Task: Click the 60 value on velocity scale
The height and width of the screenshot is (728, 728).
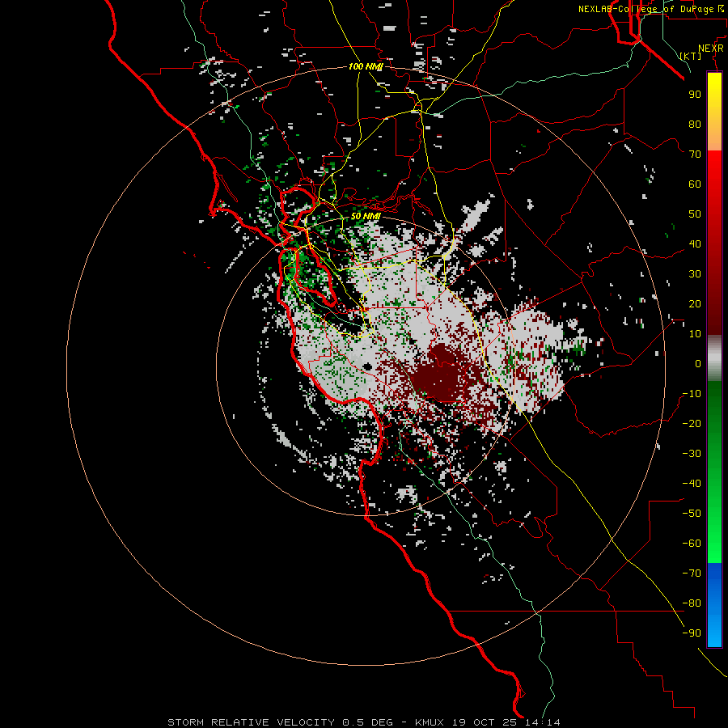Action: pyautogui.click(x=695, y=184)
